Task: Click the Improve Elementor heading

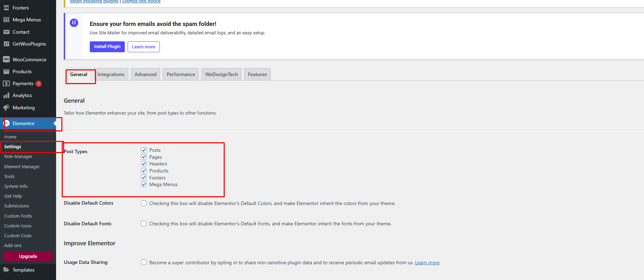Action: click(x=89, y=243)
